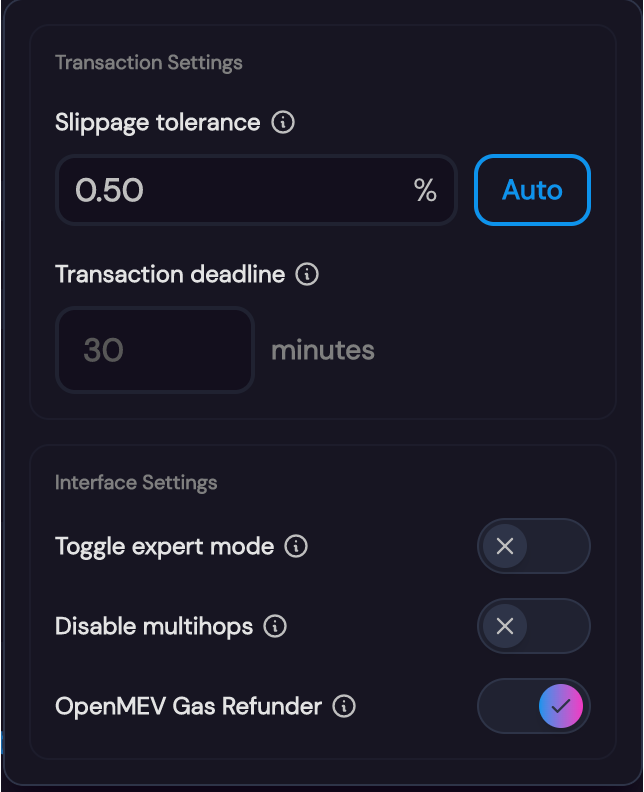This screenshot has height=792, width=644.
Task: Click the Transaction deadline label text
Action: [x=170, y=274]
